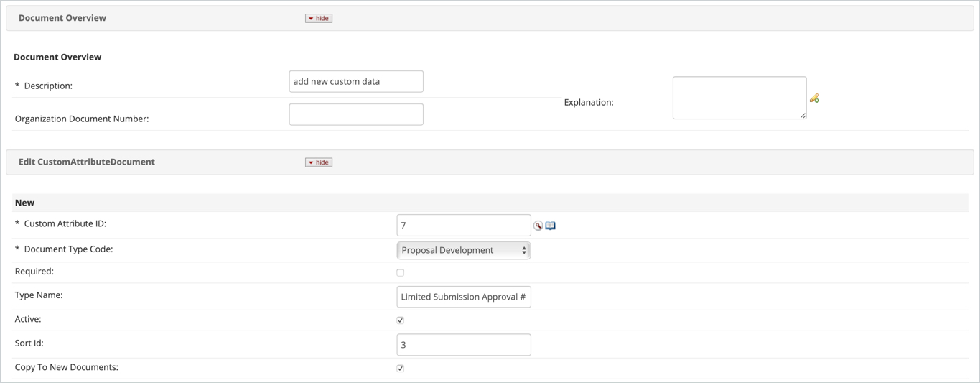
Task: Check the Required checkbox
Action: click(401, 272)
